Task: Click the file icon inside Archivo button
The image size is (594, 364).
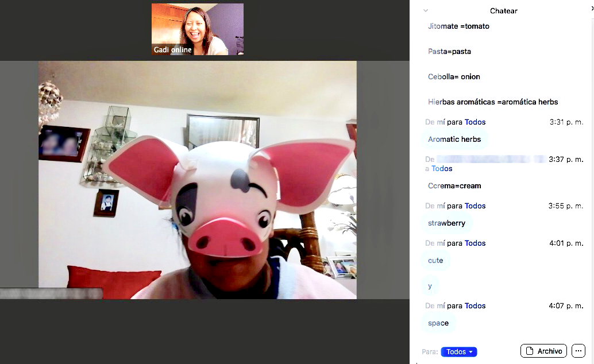Action: (530, 351)
